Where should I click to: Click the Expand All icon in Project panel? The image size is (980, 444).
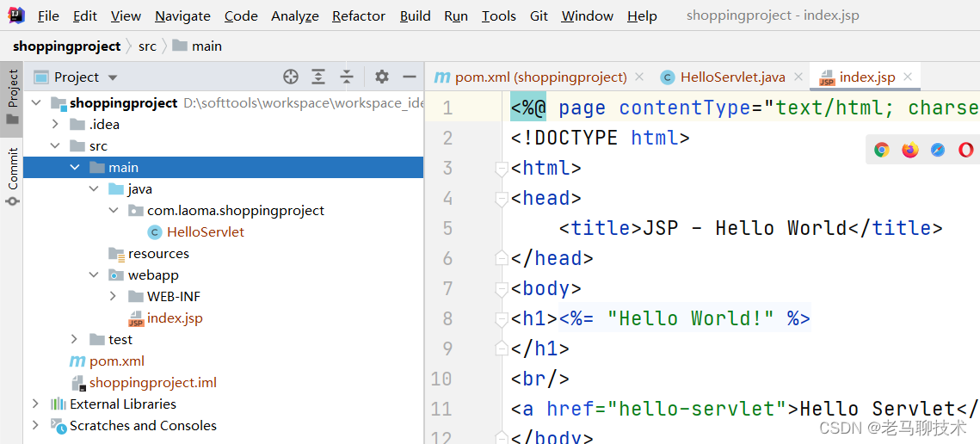click(318, 77)
